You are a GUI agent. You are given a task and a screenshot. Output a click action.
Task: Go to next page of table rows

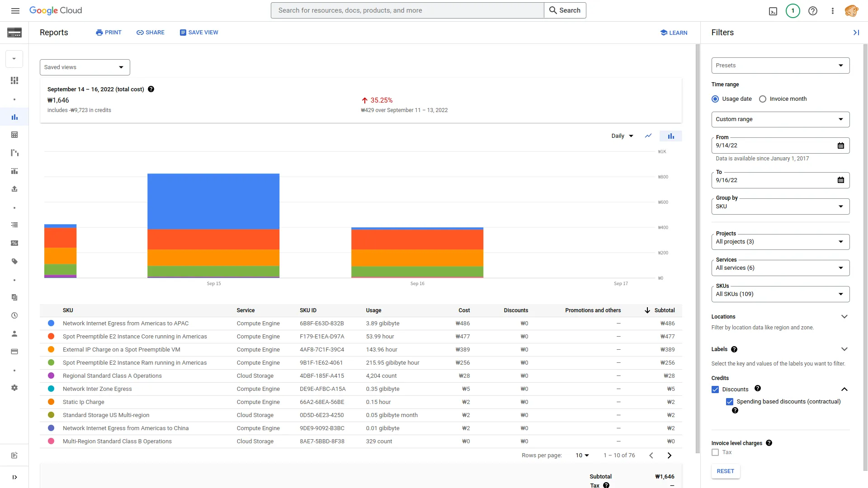670,455
